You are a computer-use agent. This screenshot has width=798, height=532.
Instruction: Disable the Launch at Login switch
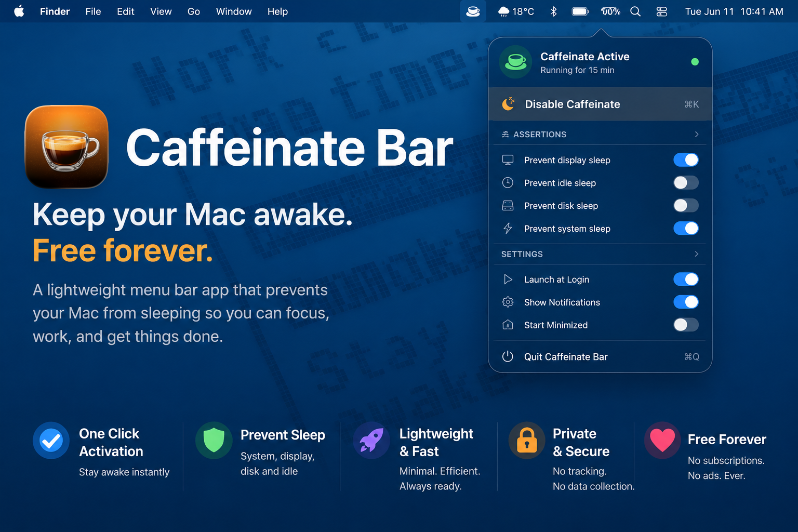(x=686, y=280)
